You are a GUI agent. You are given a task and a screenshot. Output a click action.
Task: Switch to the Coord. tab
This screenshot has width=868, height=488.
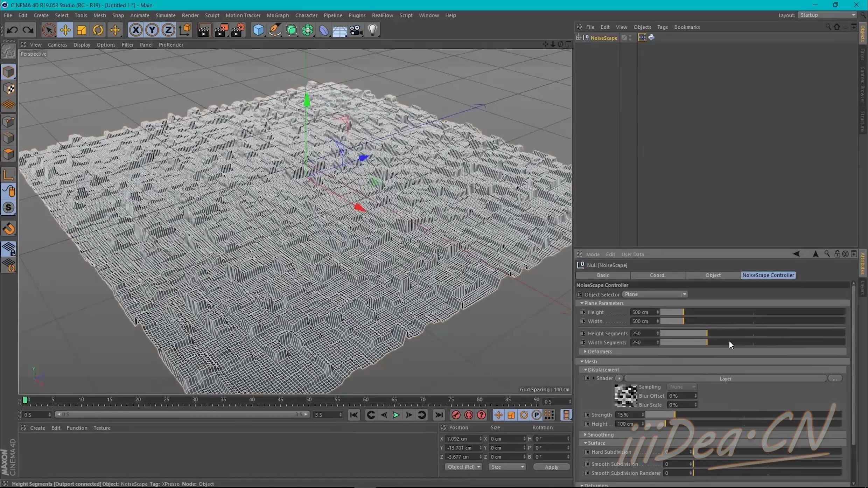pyautogui.click(x=658, y=275)
